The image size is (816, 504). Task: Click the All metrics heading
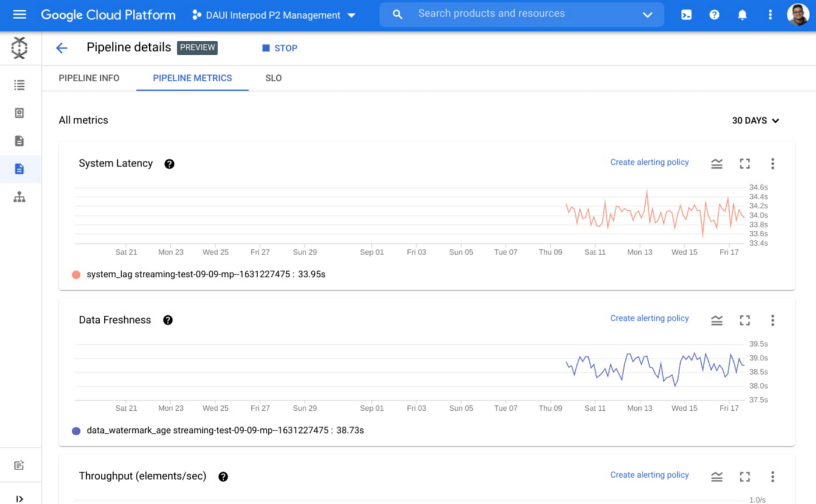click(x=83, y=121)
